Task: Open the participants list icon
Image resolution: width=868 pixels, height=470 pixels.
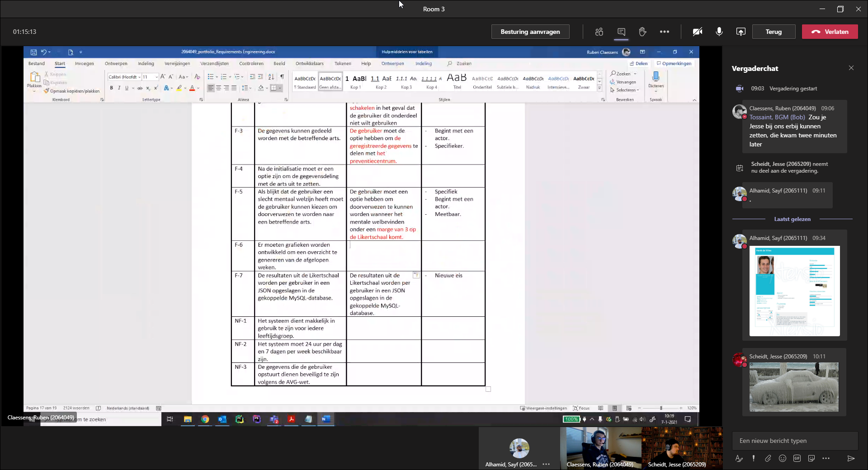Action: (x=599, y=32)
